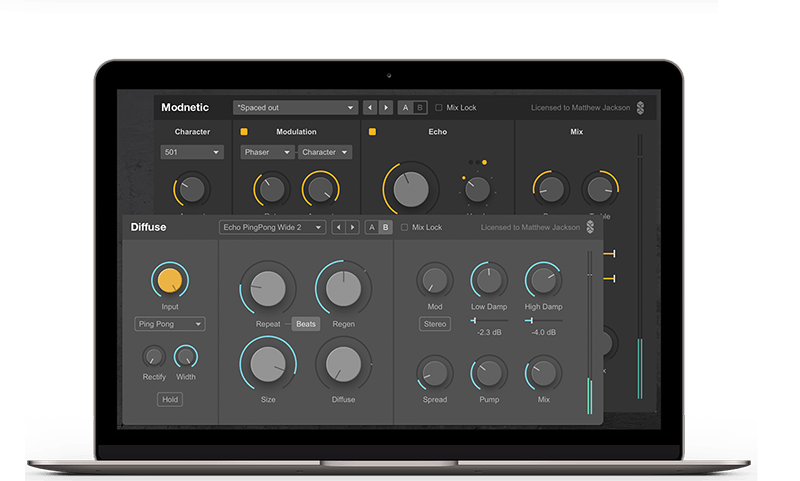Open the Ping Pong mode dropdown
The image size is (800, 481).
(x=170, y=324)
